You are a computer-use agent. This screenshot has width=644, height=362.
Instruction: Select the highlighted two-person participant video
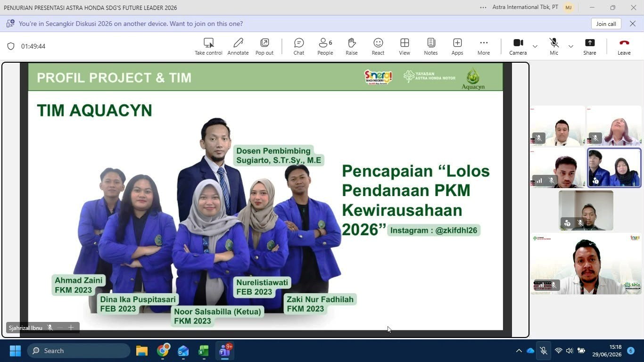tap(614, 168)
